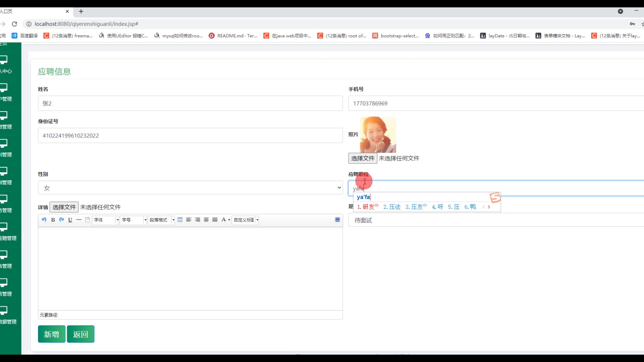The image size is (644, 362).
Task: Click the center align icon
Action: tap(206, 220)
